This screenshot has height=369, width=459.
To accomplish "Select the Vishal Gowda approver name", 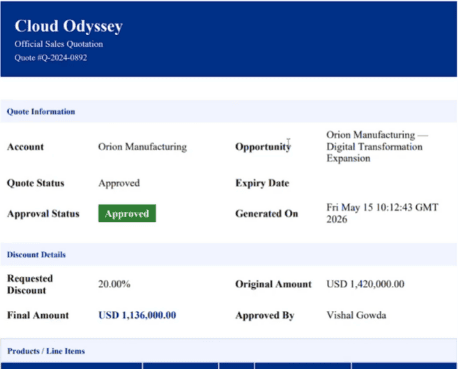I will pos(356,315).
